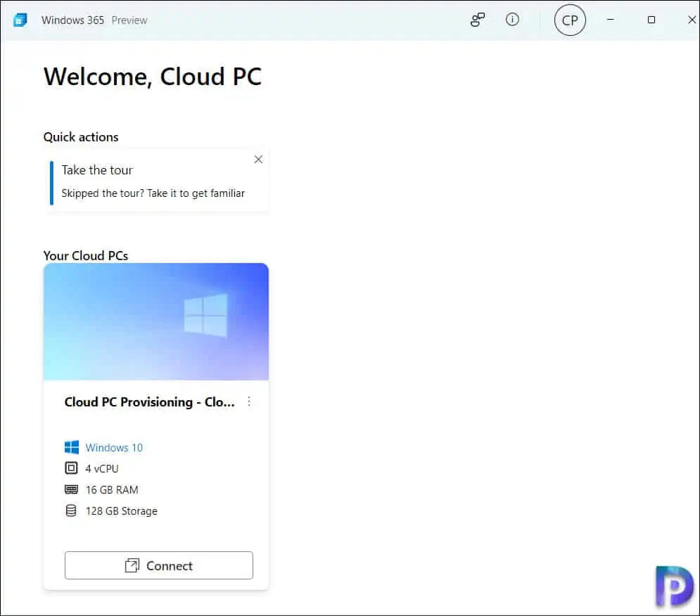Maximize the Windows 365 window

tap(651, 20)
